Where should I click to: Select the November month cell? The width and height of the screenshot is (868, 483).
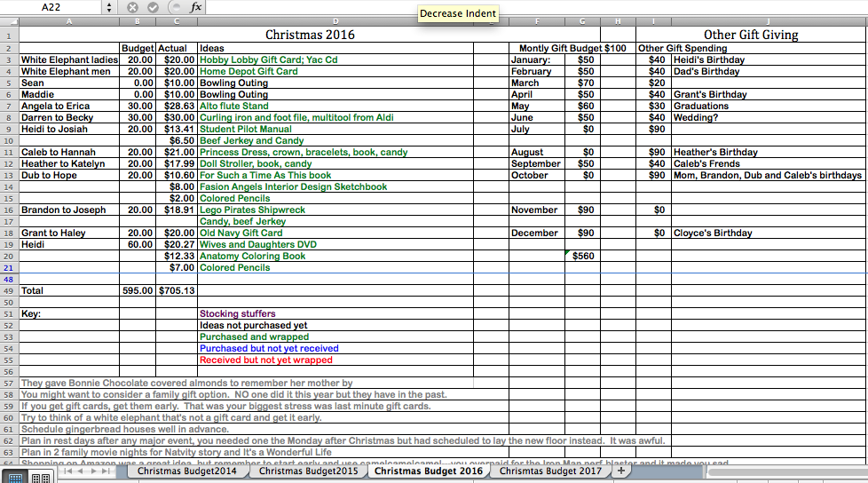pos(537,210)
